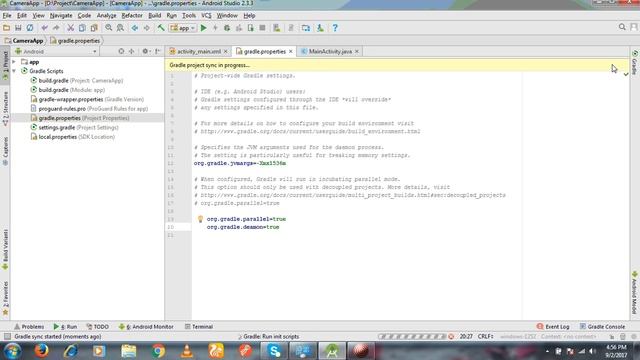
Task: Open the File menu
Action: coord(7,16)
